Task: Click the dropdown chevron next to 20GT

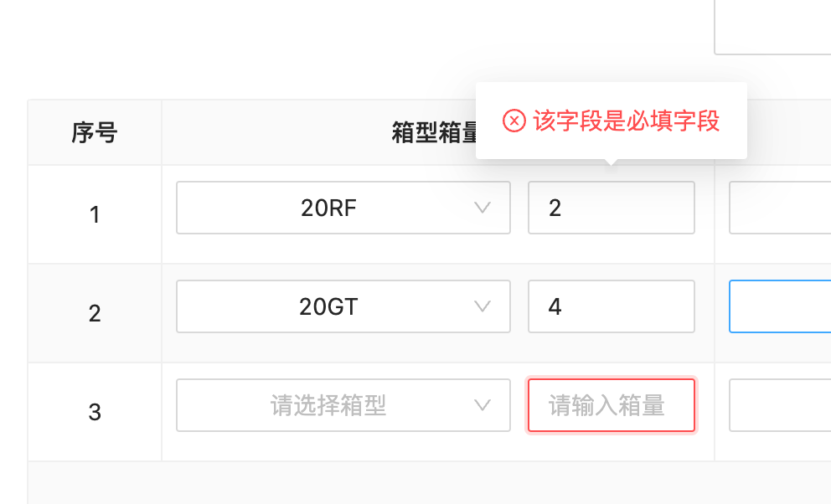Action: pyautogui.click(x=483, y=306)
